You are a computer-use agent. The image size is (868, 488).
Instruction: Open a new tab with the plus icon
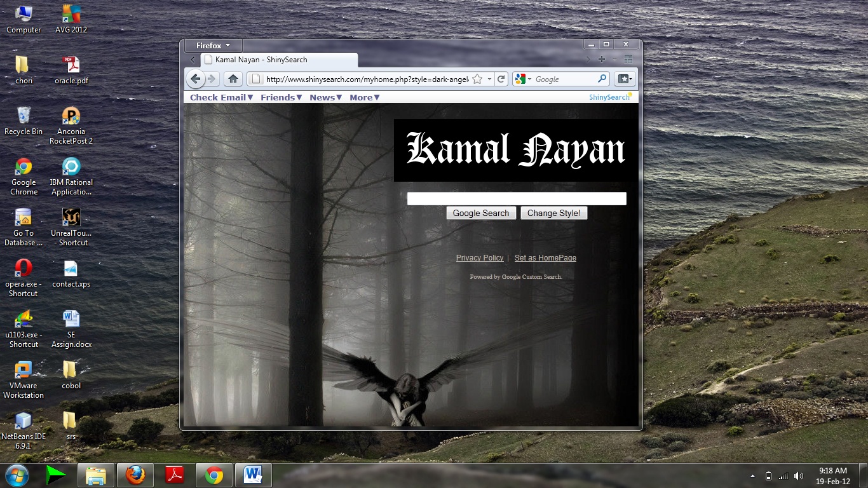tap(602, 59)
